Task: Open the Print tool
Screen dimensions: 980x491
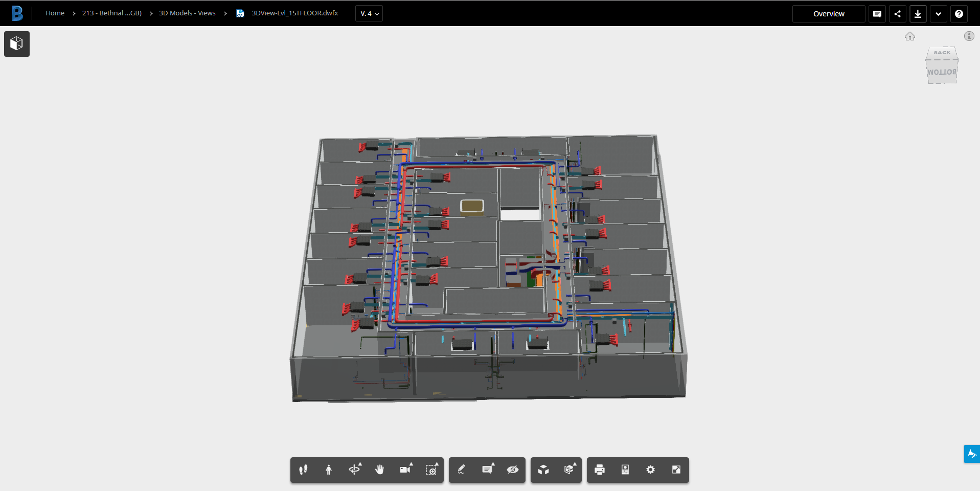Action: 599,470
